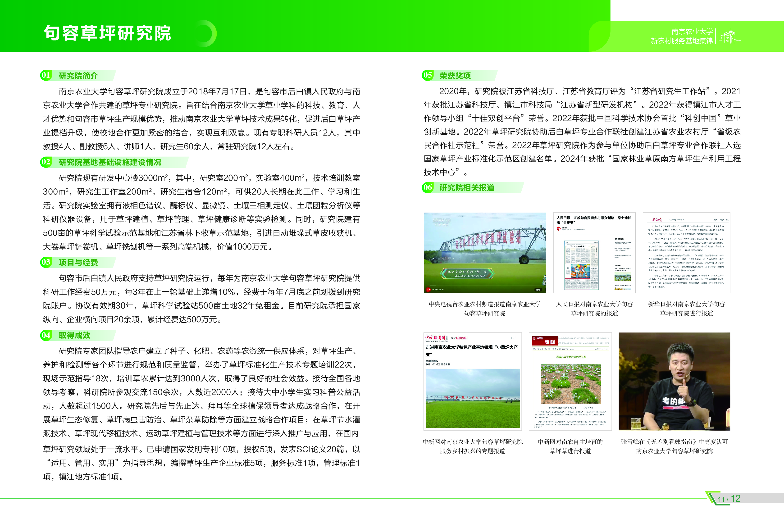Open the 中国新闻网 grass field report thumbnail
Viewport: 784px width, 532px height.
tap(472, 381)
